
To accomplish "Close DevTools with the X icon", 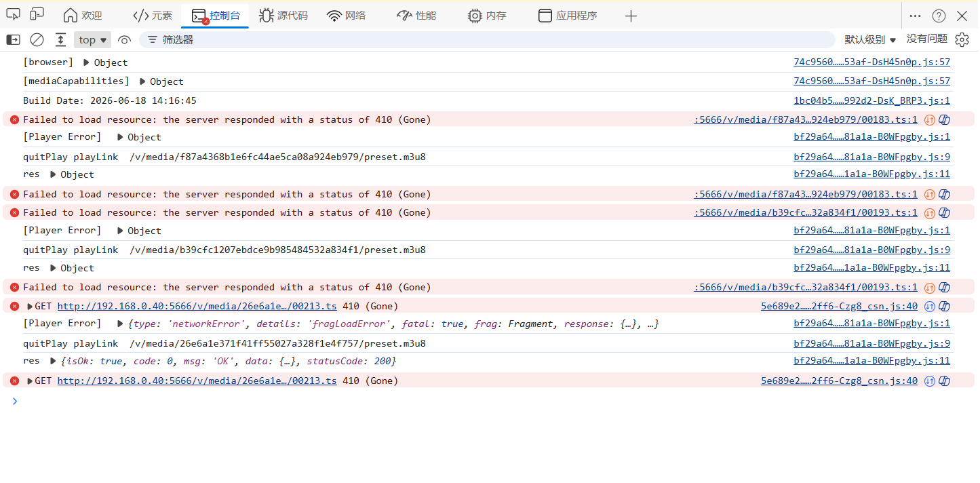I will coord(962,16).
